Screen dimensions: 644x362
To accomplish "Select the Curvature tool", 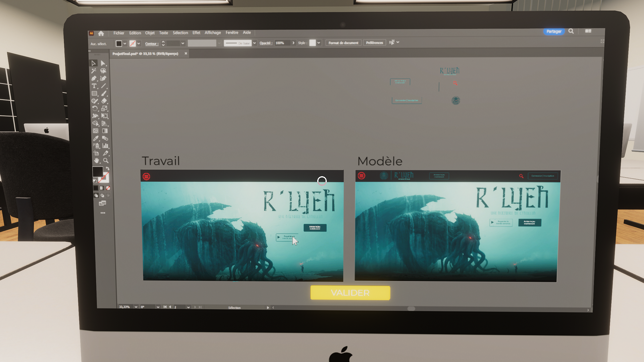I will [104, 78].
